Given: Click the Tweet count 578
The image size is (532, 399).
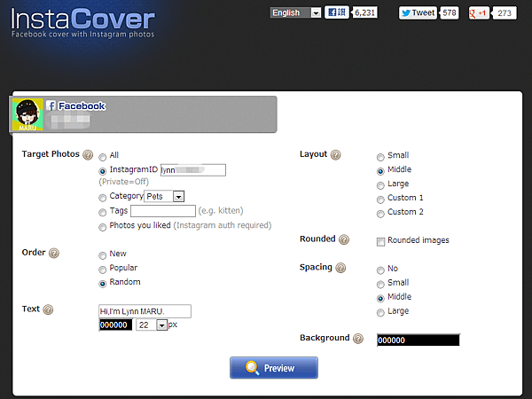Looking at the screenshot, I should pos(450,13).
